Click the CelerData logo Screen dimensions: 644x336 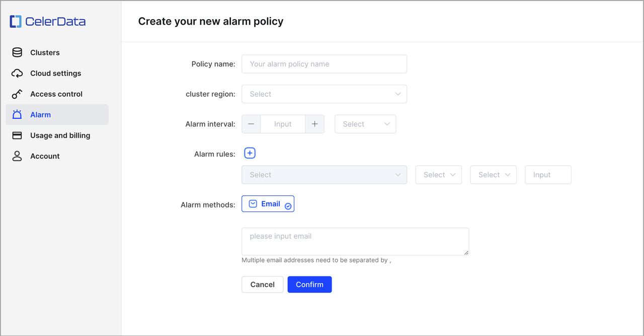(47, 21)
